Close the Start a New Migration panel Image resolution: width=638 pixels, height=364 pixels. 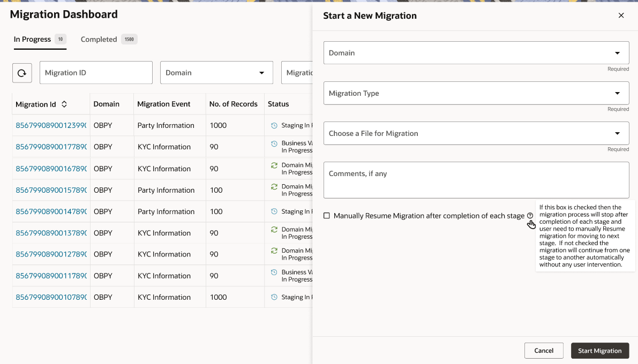pos(621,16)
